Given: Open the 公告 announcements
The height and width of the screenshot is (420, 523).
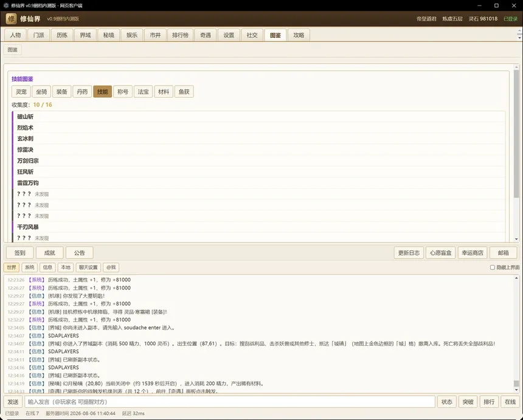Looking at the screenshot, I should tap(80, 253).
